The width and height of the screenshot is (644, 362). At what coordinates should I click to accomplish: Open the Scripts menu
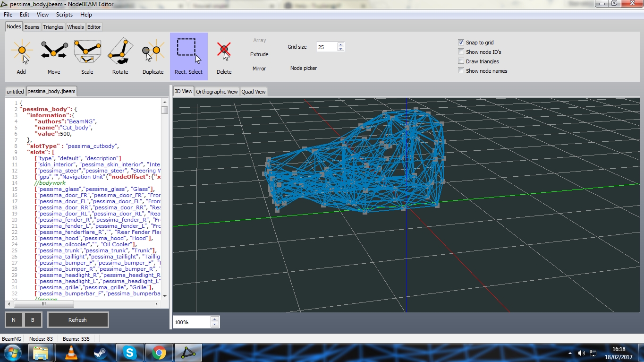64,15
